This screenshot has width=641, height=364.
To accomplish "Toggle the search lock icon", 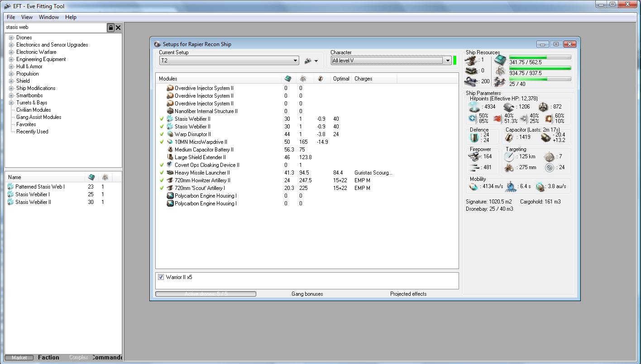I will (110, 28).
